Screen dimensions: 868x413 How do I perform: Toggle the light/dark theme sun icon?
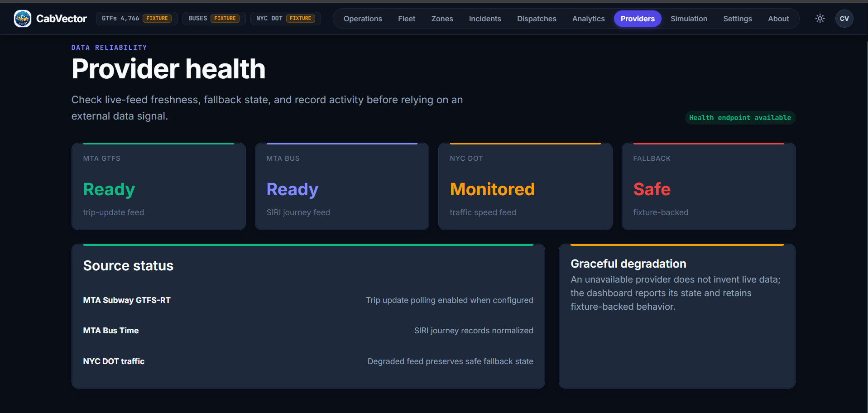[820, 19]
